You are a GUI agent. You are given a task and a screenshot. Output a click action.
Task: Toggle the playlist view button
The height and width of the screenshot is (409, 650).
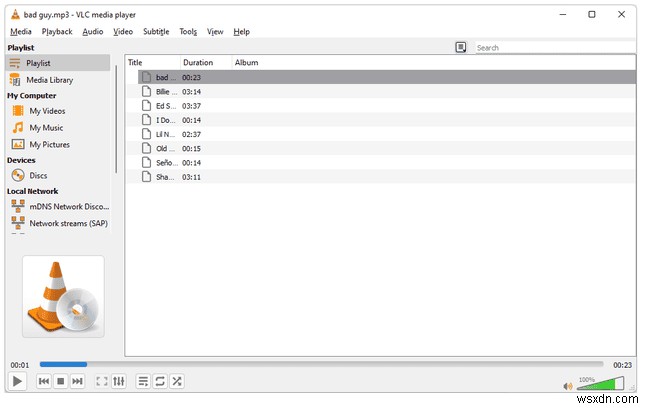(143, 381)
